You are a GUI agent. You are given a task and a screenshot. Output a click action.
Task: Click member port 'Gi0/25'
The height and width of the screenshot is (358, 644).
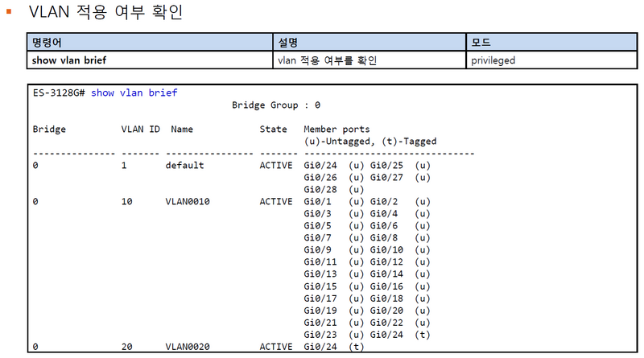386,165
